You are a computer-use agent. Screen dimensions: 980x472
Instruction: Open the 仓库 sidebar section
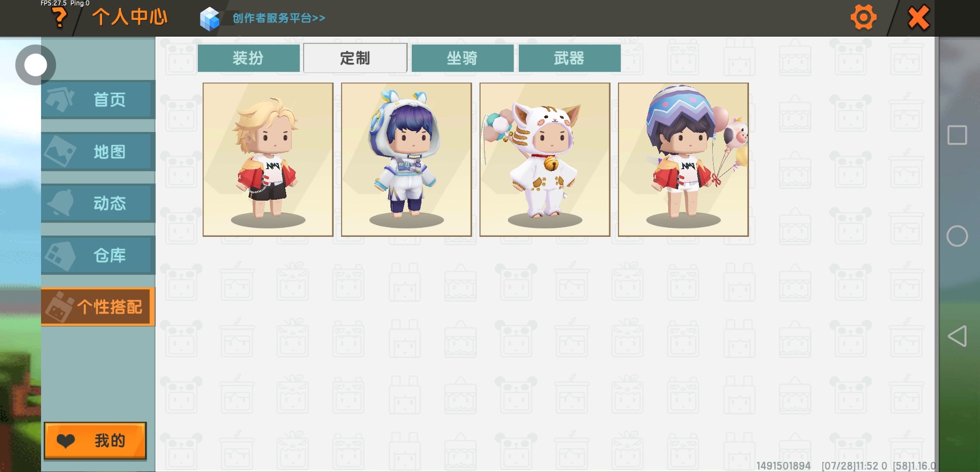pos(98,255)
